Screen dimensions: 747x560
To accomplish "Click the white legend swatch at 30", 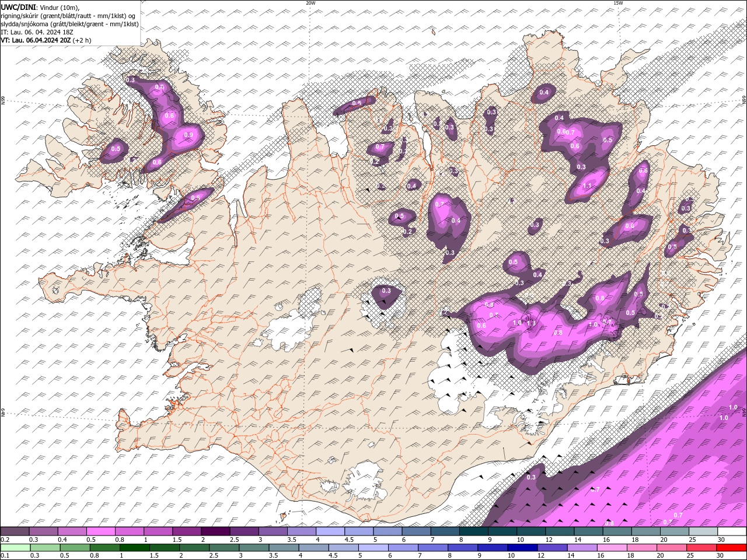I will point(731,531).
